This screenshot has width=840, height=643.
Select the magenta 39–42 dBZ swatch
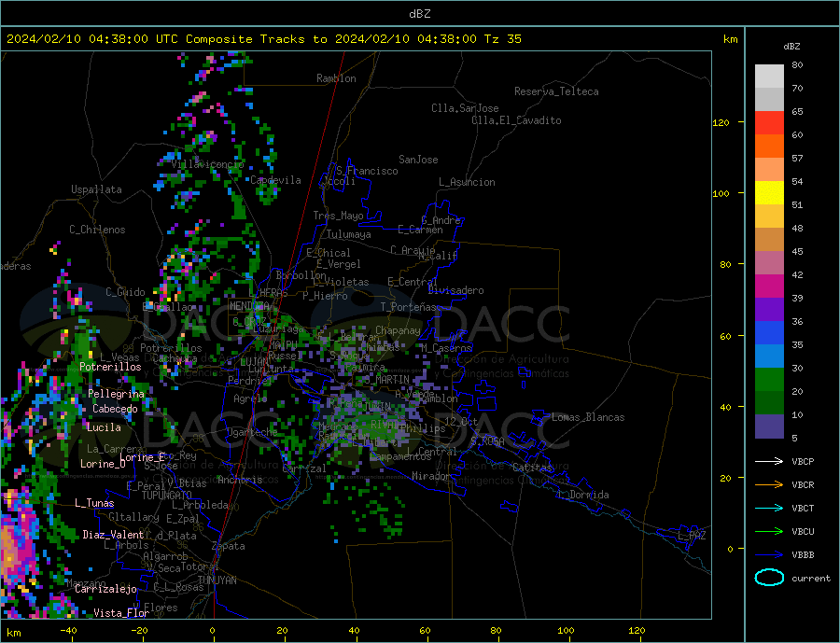pos(769,287)
